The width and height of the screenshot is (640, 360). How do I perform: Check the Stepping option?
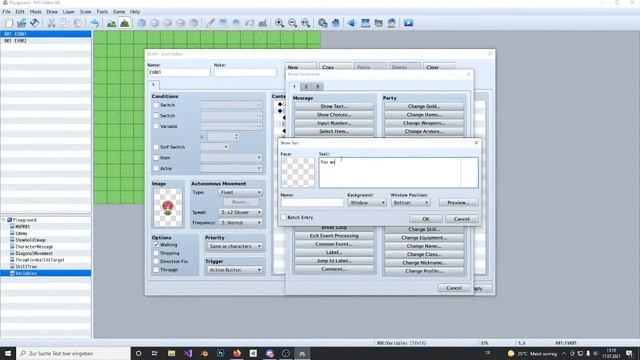156,253
